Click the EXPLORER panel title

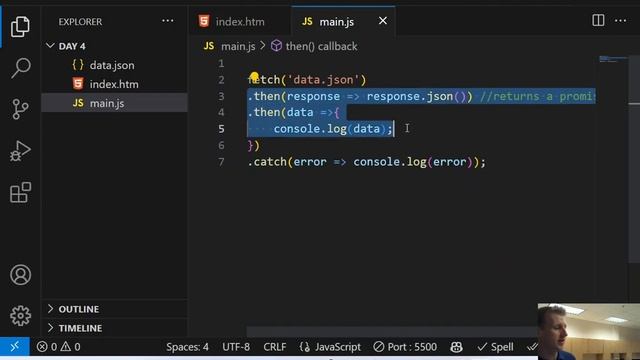(80, 22)
